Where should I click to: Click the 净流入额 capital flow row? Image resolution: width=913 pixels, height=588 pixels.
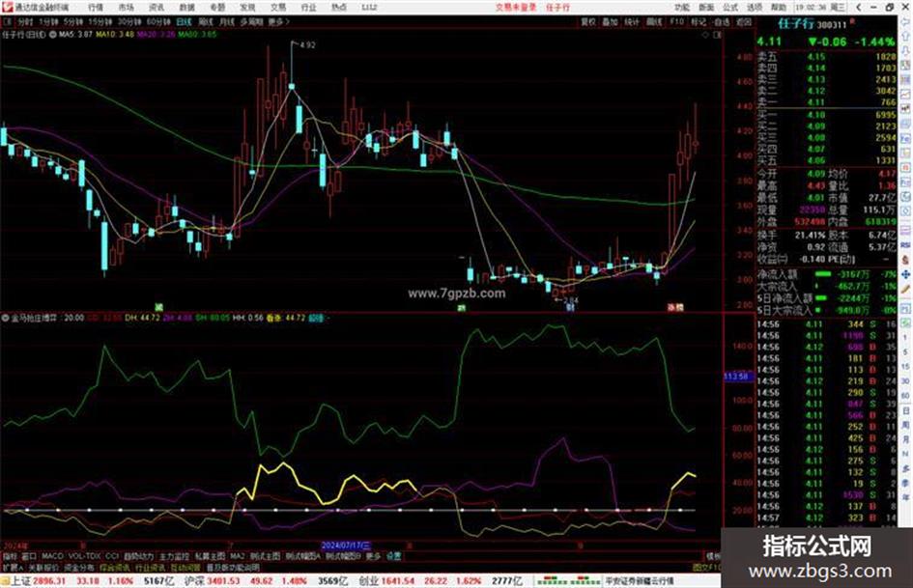pyautogui.click(x=826, y=273)
